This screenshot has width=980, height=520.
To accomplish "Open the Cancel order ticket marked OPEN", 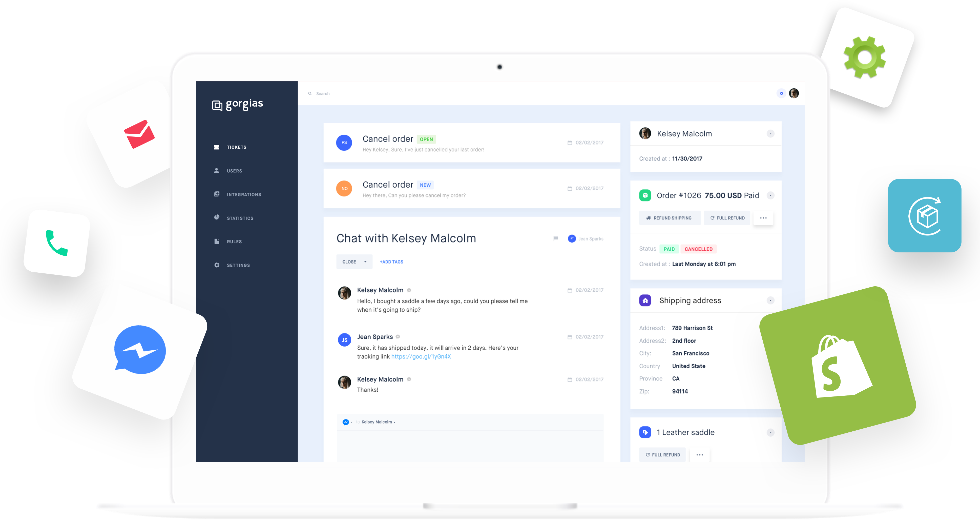I will pyautogui.click(x=472, y=143).
